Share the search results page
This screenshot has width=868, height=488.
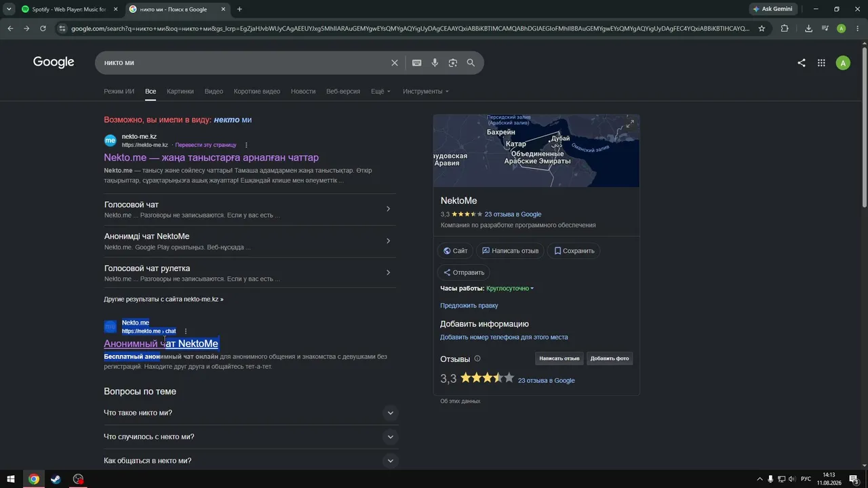[802, 63]
